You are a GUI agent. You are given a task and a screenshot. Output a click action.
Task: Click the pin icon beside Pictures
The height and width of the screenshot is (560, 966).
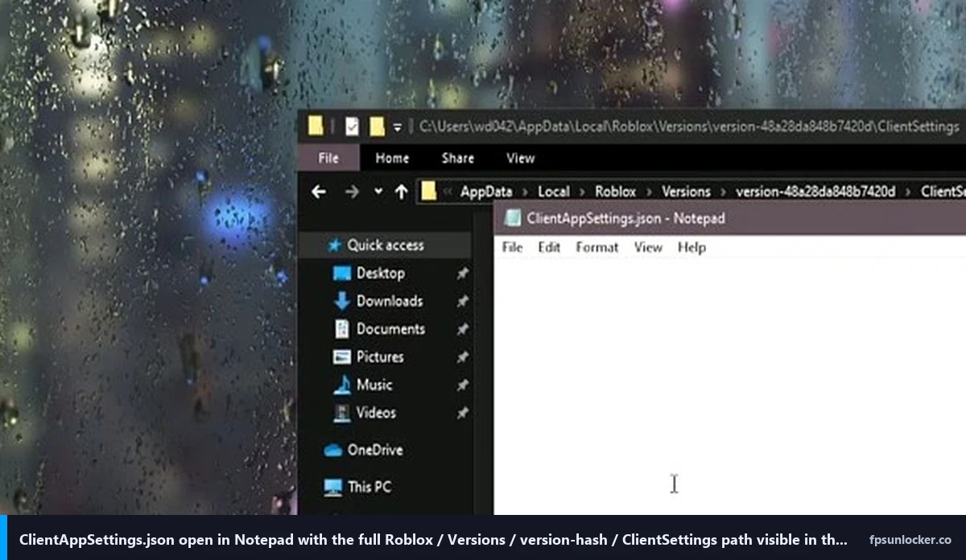[462, 357]
